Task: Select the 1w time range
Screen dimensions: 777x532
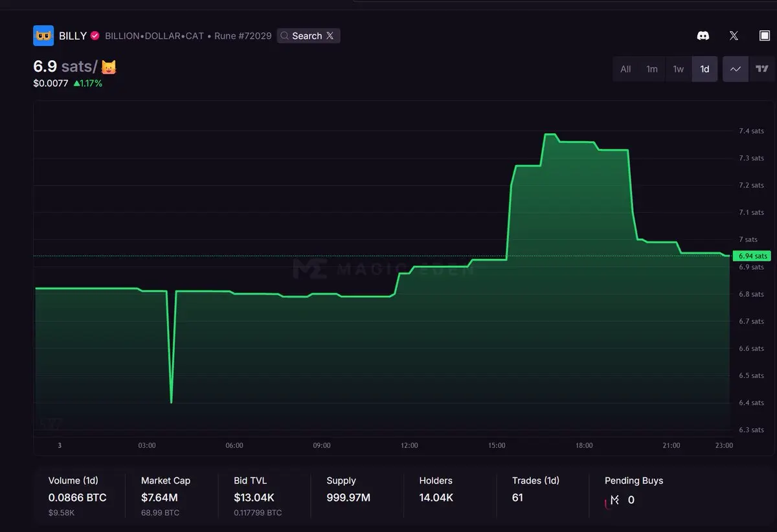Action: 678,69
